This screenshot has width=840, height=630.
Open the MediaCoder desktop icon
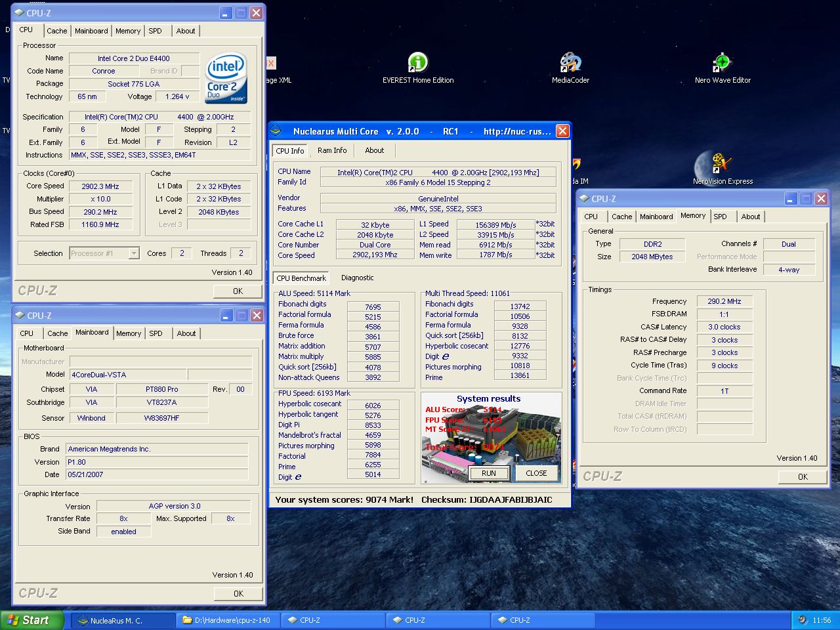click(x=570, y=68)
